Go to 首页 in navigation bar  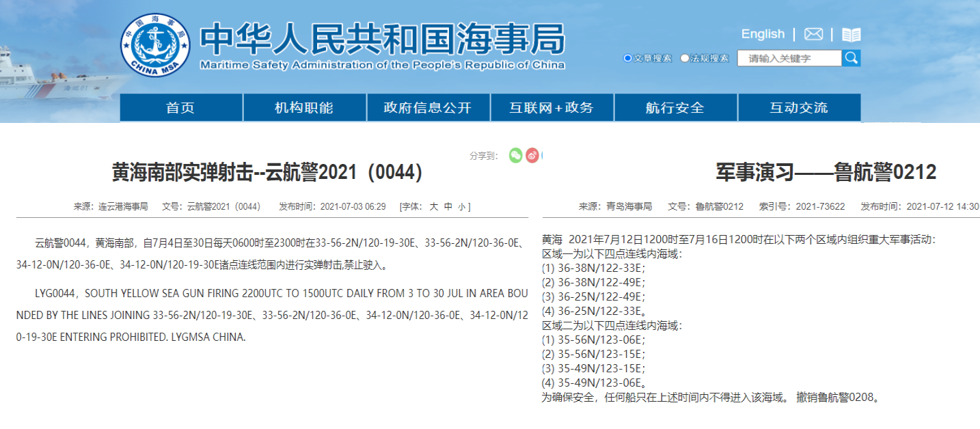coord(181,108)
